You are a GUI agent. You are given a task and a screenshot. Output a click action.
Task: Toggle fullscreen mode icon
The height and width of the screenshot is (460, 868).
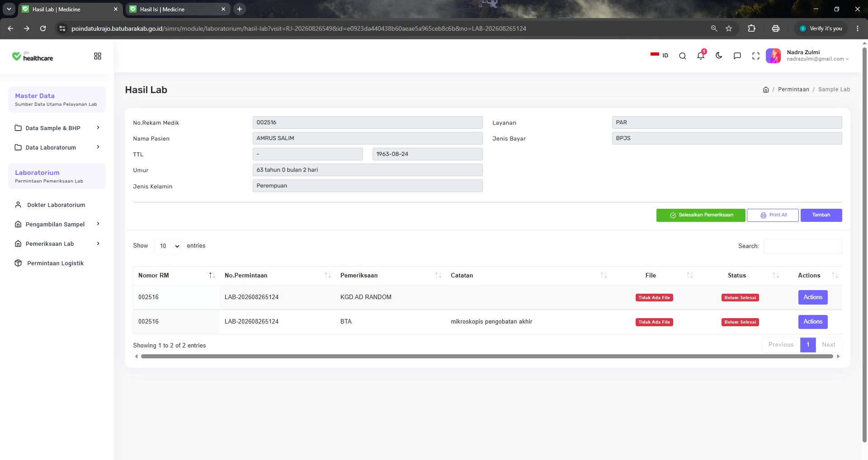click(756, 56)
